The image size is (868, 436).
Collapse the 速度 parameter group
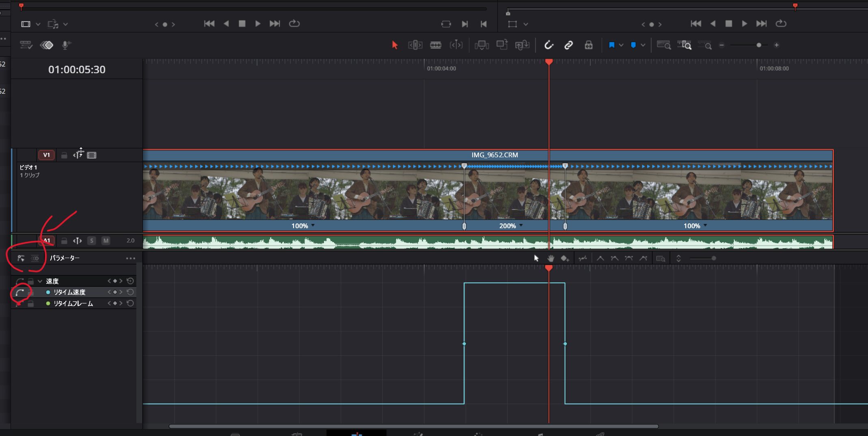(x=40, y=281)
